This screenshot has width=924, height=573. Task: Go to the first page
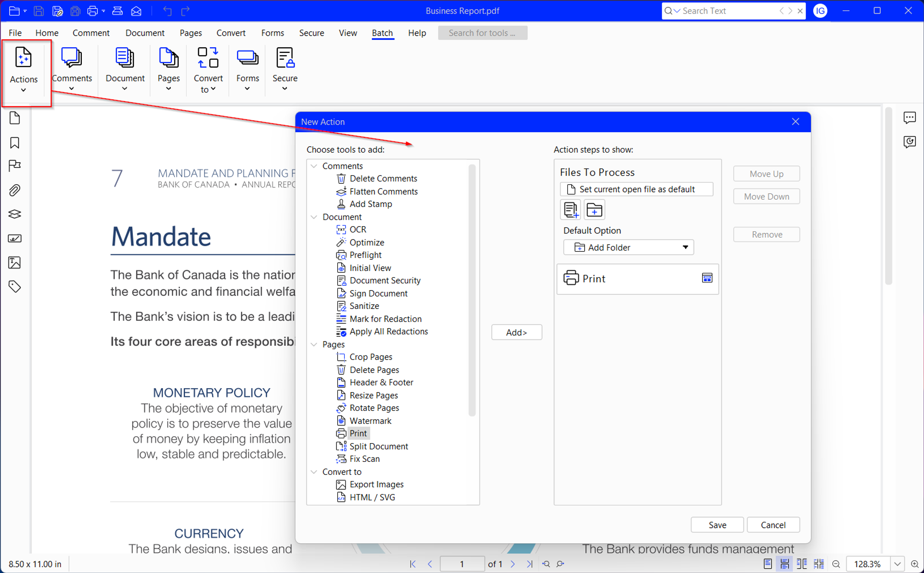tap(412, 564)
